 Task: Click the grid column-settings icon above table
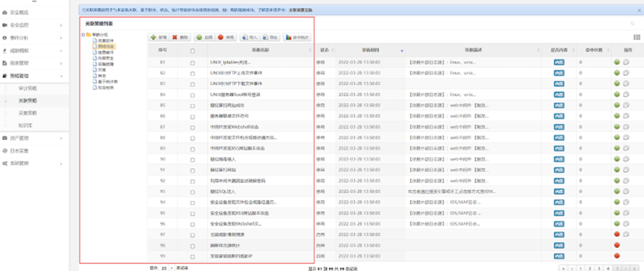coord(637,37)
